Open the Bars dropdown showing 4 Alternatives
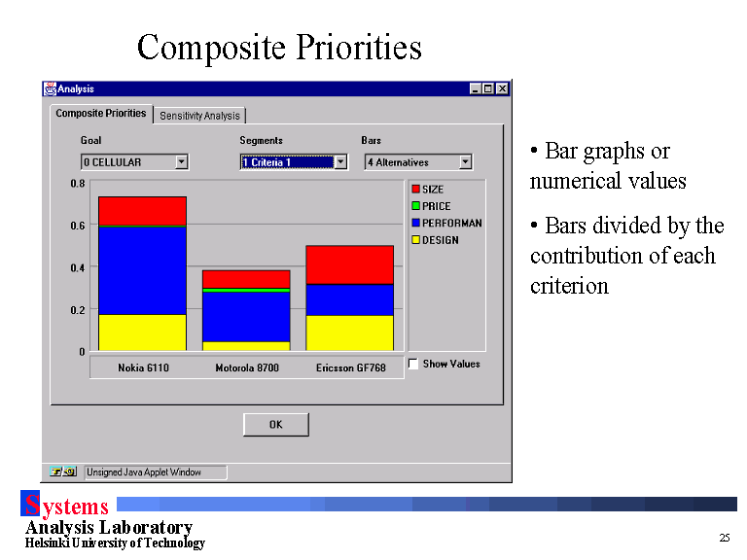This screenshot has width=747, height=560. click(x=465, y=162)
